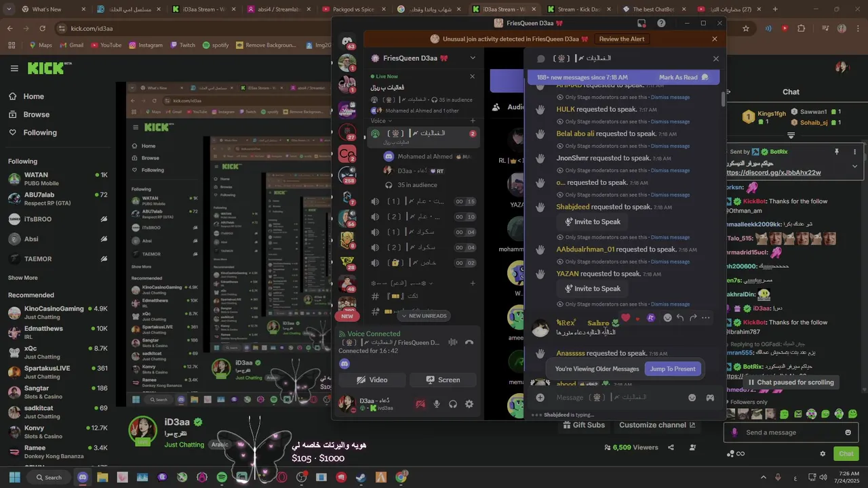The width and height of the screenshot is (868, 488).
Task: Add channel with Voice category plus
Action: click(x=473, y=121)
